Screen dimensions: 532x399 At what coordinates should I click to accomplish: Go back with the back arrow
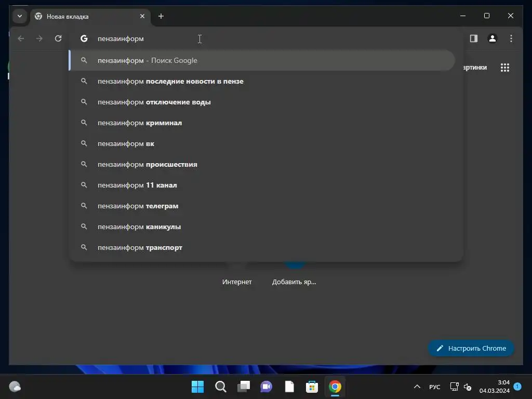(x=21, y=38)
